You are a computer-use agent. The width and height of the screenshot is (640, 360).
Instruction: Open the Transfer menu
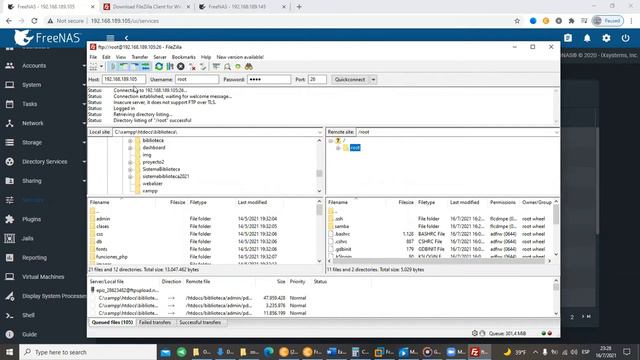click(140, 57)
